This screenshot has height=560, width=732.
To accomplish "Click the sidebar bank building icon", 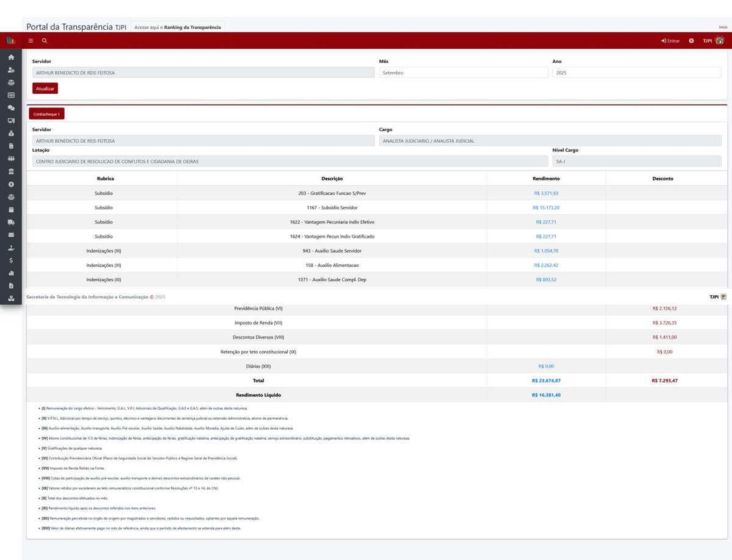I will pyautogui.click(x=11, y=171).
